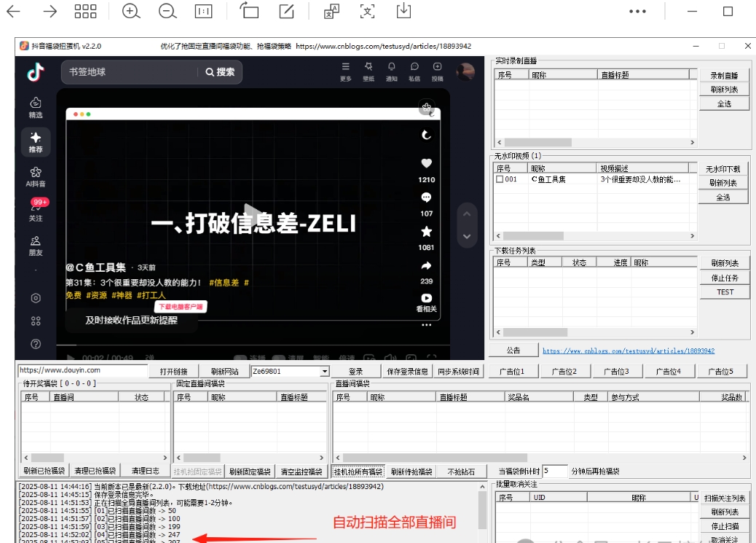Click the 保存登录信息 button
756x543 pixels.
tap(407, 371)
